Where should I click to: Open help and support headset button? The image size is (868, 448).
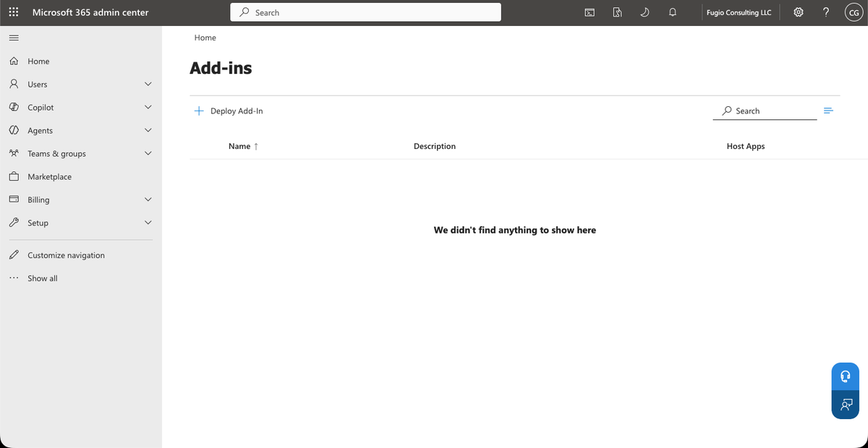click(x=845, y=376)
